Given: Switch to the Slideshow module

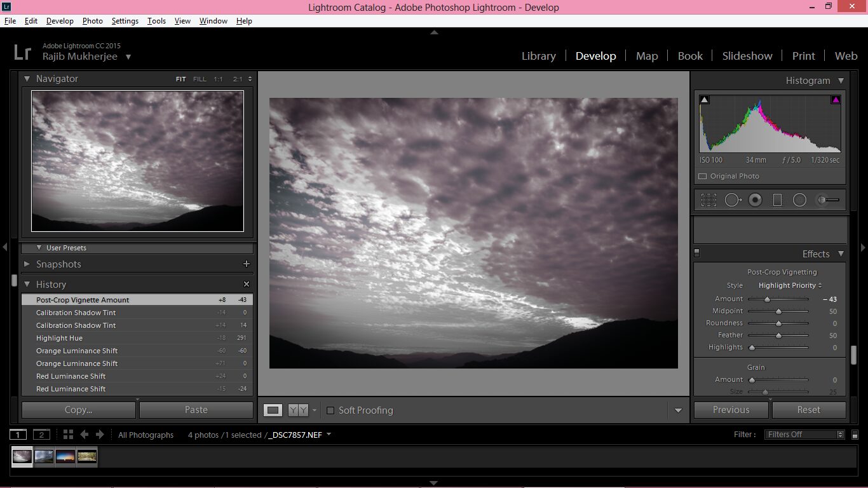Looking at the screenshot, I should tap(747, 56).
